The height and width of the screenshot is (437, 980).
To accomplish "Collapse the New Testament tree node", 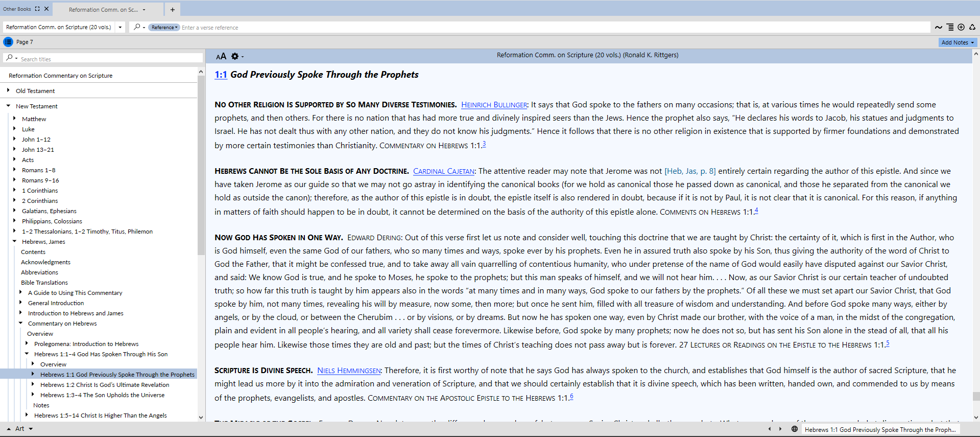I will click(x=8, y=106).
